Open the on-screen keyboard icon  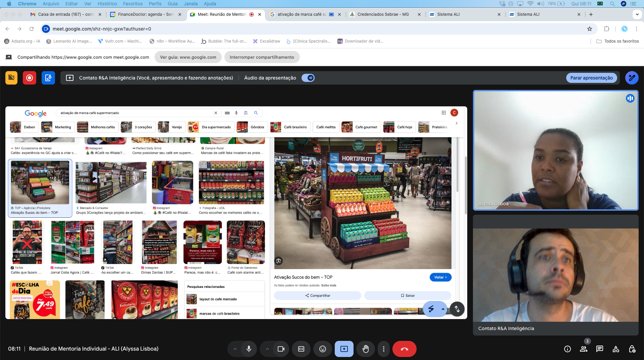pyautogui.click(x=227, y=113)
